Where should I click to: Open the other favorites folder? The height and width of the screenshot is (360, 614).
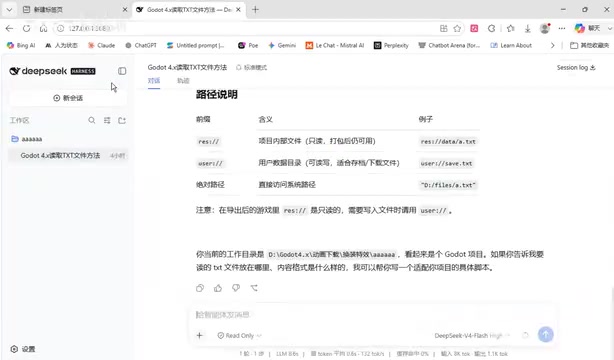click(589, 45)
